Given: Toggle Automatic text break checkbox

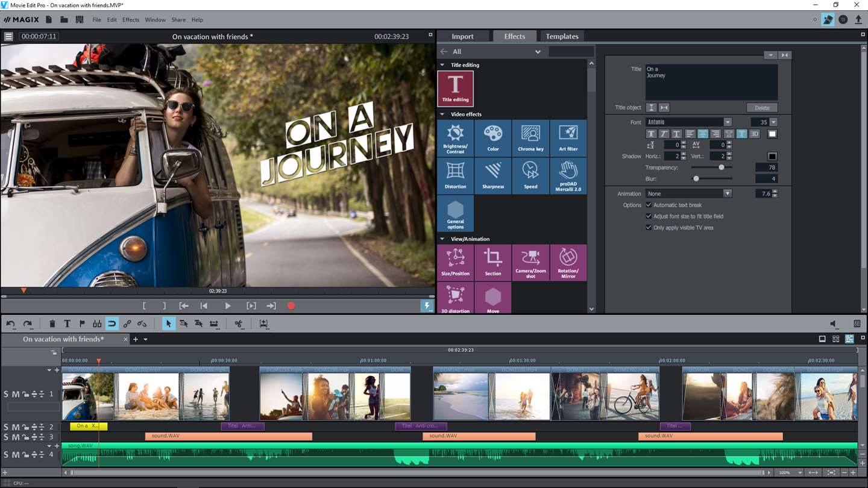Looking at the screenshot, I should 649,205.
